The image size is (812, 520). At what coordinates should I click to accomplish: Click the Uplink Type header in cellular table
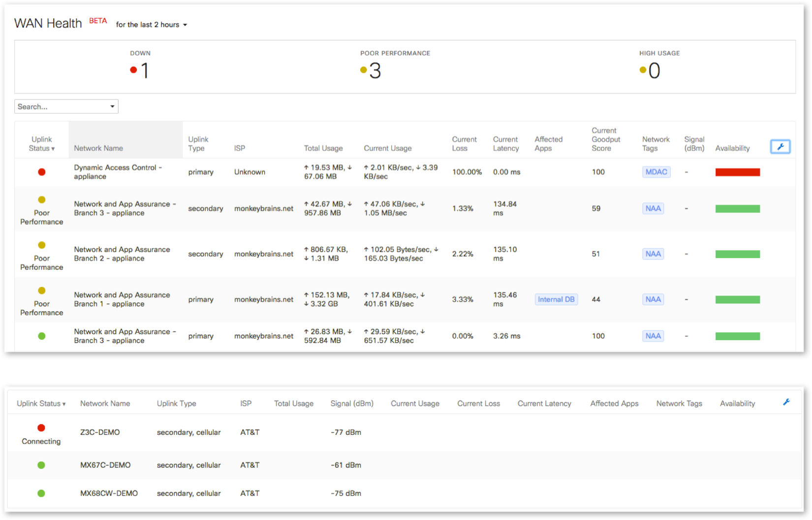[176, 403]
